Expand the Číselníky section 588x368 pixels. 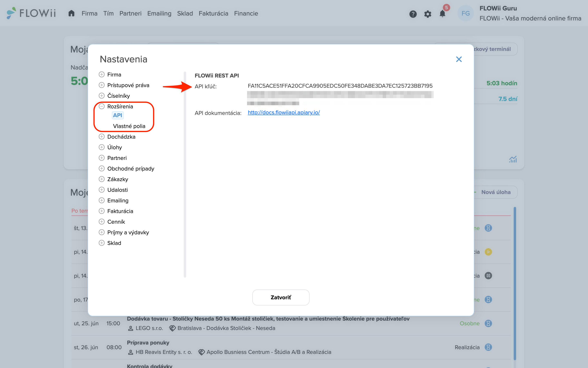pos(101,96)
